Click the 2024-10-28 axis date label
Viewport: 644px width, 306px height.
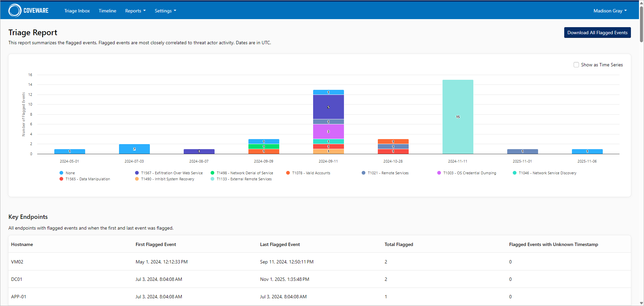click(393, 161)
